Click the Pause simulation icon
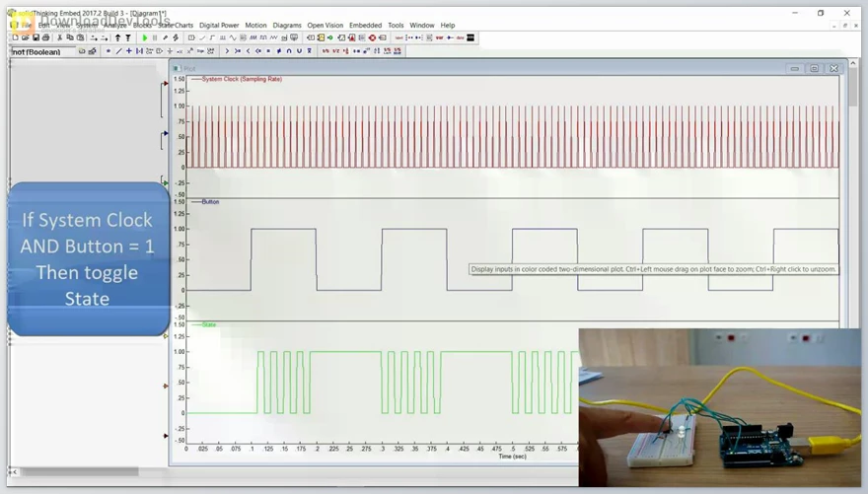This screenshot has height=494, width=868. click(x=154, y=37)
